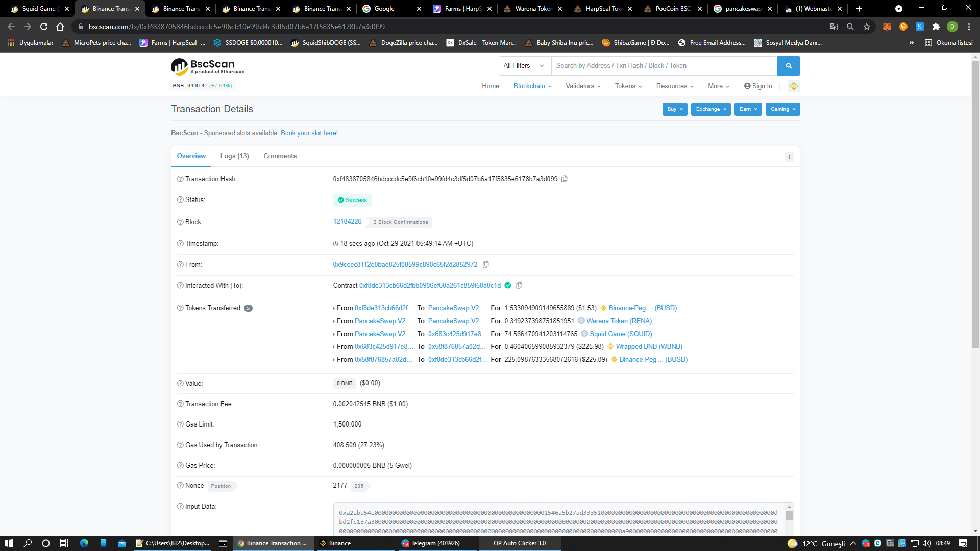Open the From address 0x9ceec8112e0bae825f08599c890c65f2d2852972 link
Screen dimensions: 980x551
point(405,264)
